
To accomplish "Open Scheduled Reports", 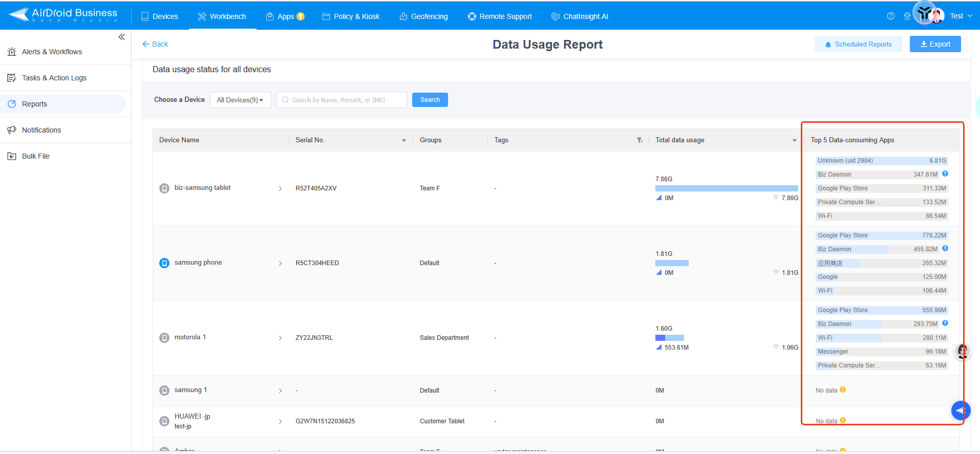I will [x=858, y=44].
